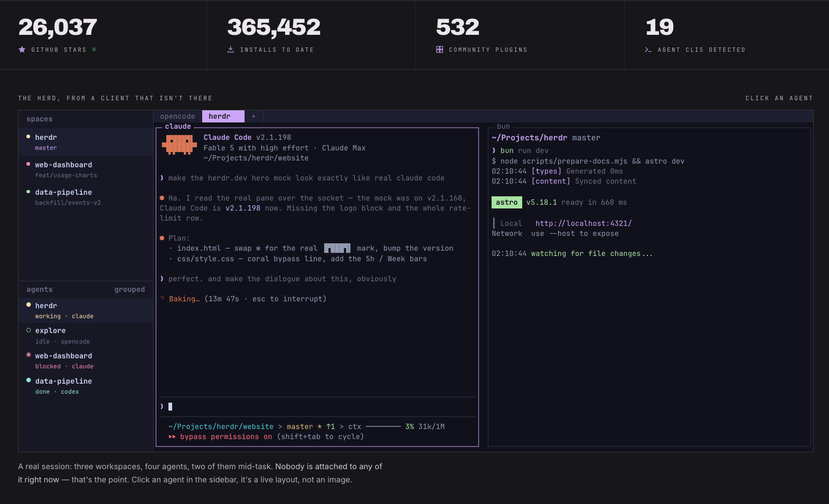Click the "spaces" sidebar heading
Image resolution: width=829 pixels, height=504 pixels.
pos(40,119)
